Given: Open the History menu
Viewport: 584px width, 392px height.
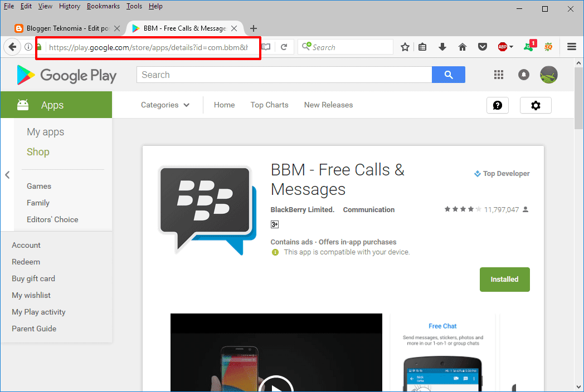Looking at the screenshot, I should click(x=69, y=6).
